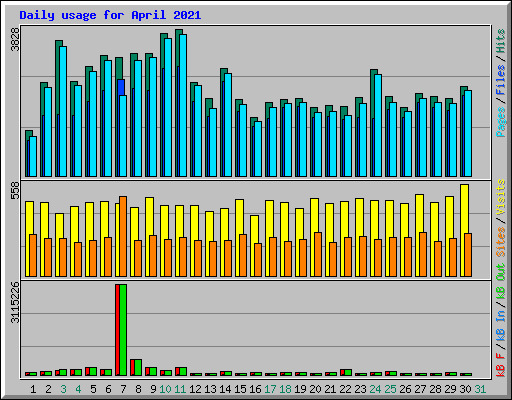Click green day label 18
Screen dimensions: 512x400
[x=285, y=389]
